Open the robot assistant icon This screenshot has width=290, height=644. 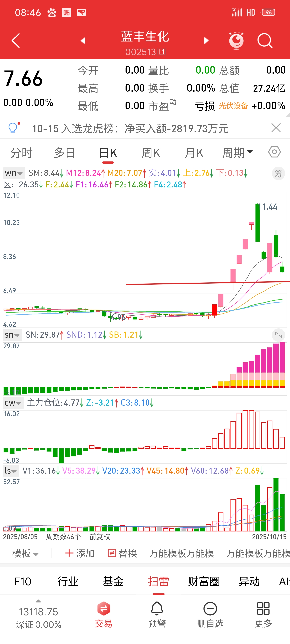(236, 40)
